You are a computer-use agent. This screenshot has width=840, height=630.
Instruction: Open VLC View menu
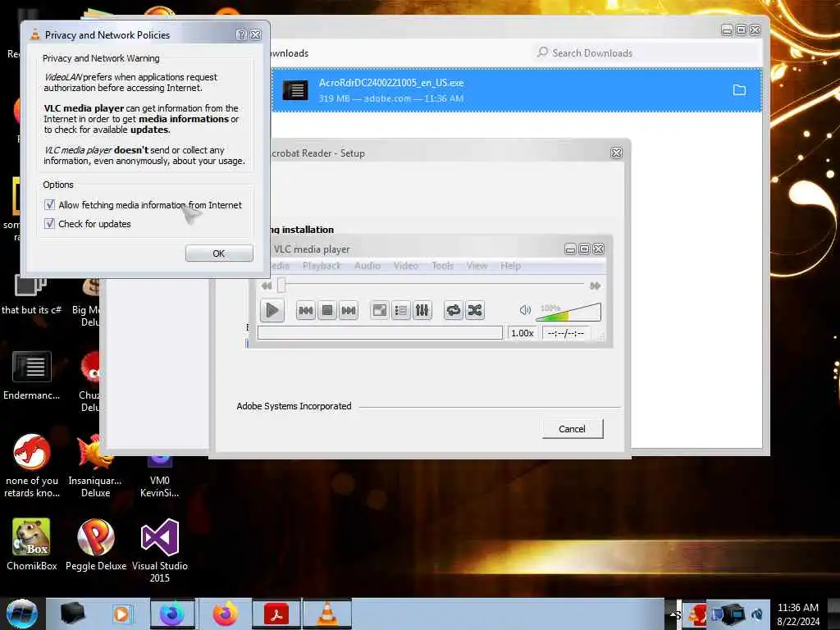tap(477, 266)
